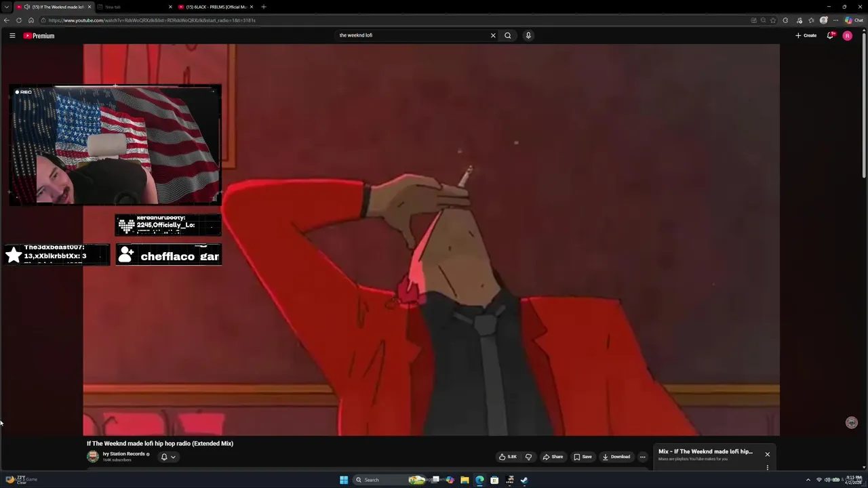Open File Explorer from taskbar
Viewport: 868px width, 488px height.
click(x=465, y=480)
